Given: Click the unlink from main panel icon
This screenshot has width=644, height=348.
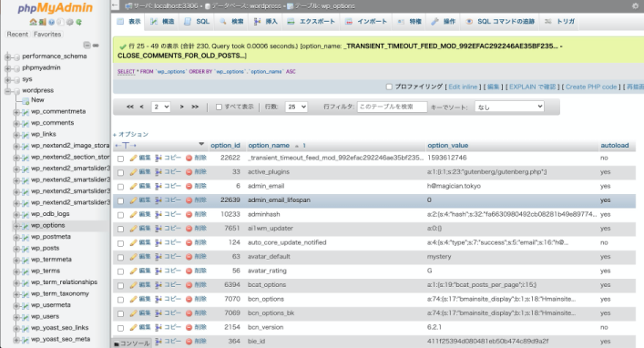Looking at the screenshot, I should pyautogui.click(x=96, y=46).
